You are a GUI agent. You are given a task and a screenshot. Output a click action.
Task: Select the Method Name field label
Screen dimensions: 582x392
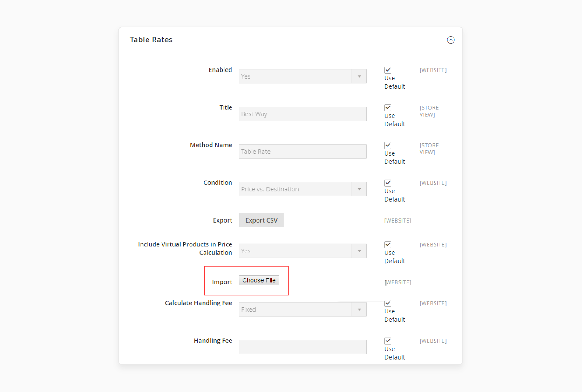click(210, 145)
